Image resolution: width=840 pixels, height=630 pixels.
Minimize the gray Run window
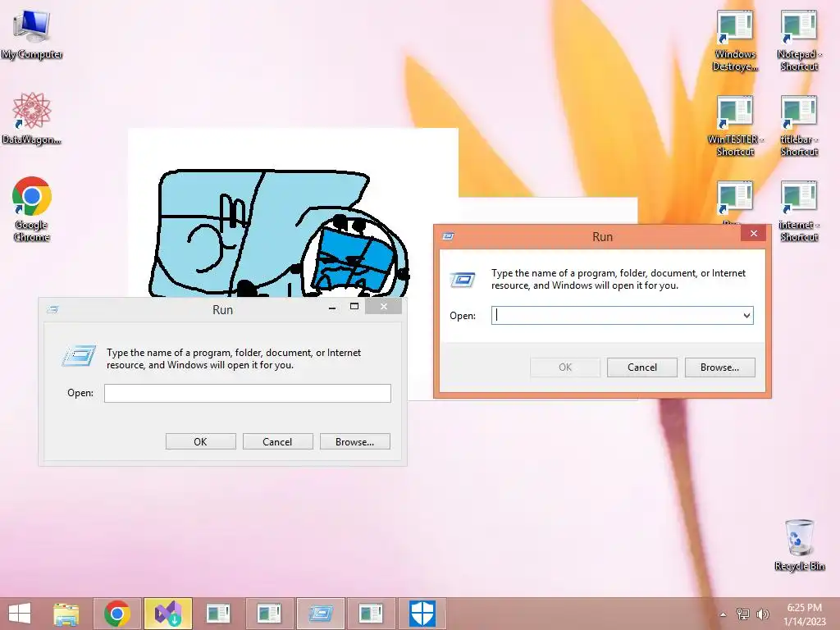click(x=332, y=307)
